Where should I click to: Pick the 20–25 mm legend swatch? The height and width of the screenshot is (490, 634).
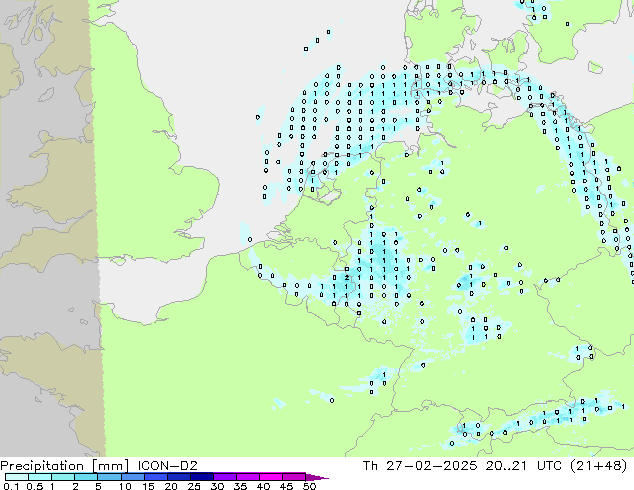tap(179, 477)
